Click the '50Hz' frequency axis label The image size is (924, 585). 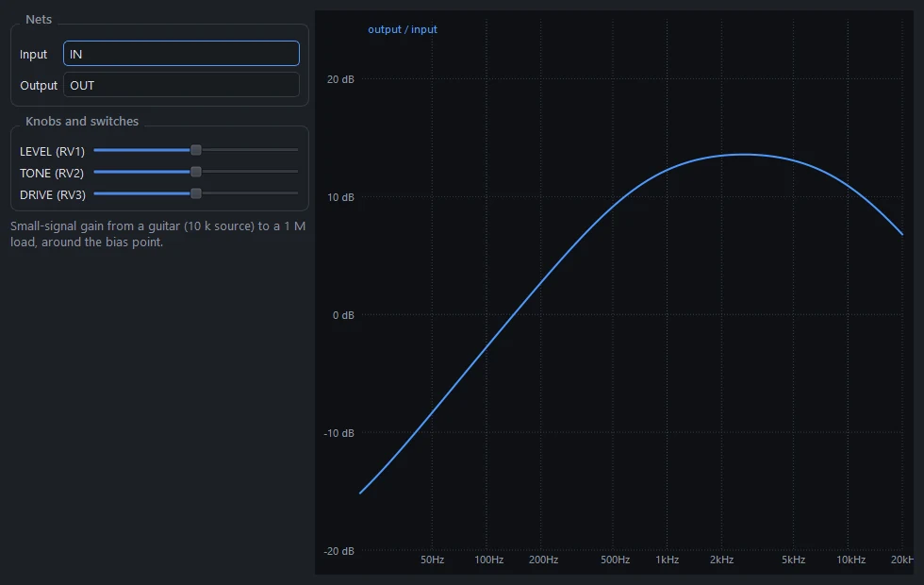pos(432,560)
